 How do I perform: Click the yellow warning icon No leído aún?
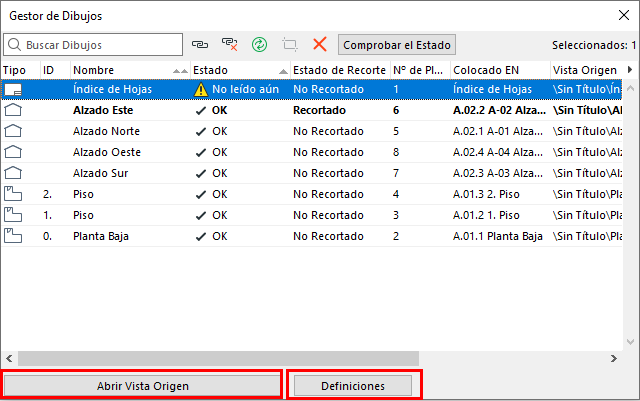pyautogui.click(x=201, y=89)
